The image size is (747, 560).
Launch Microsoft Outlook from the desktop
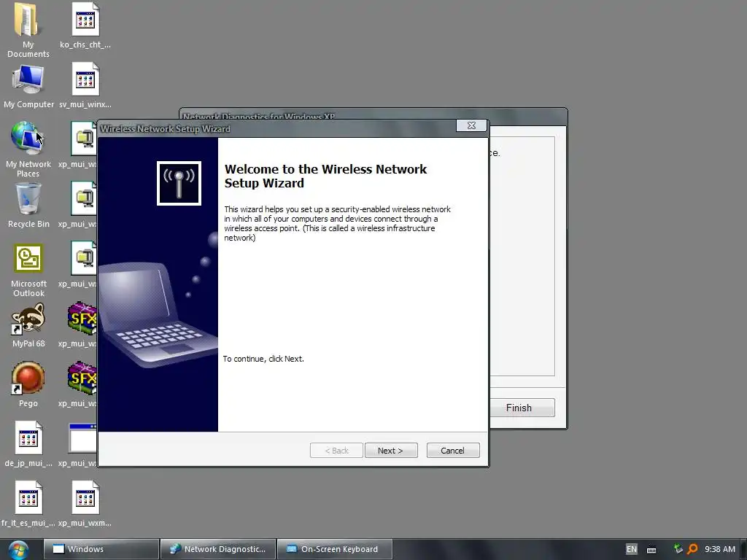click(x=28, y=258)
